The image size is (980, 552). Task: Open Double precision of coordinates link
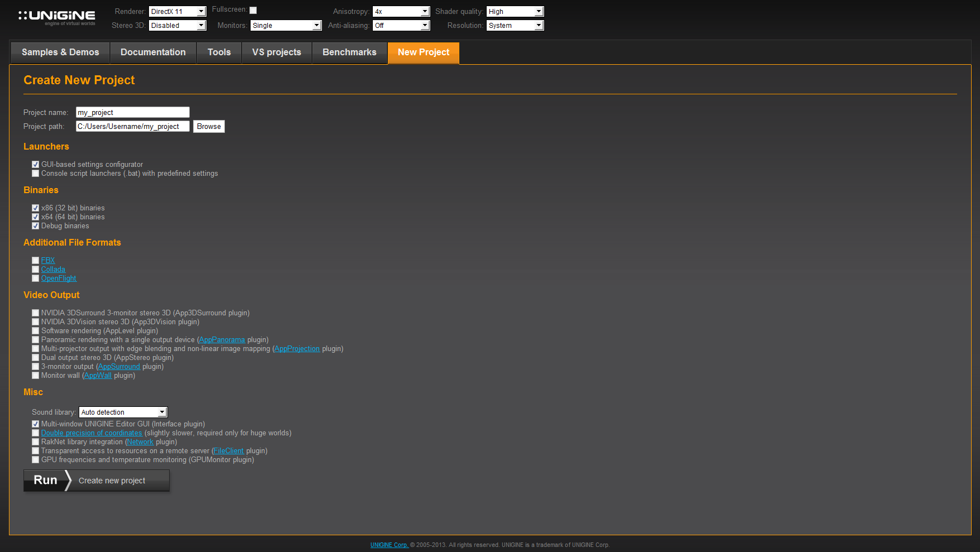[92, 433]
